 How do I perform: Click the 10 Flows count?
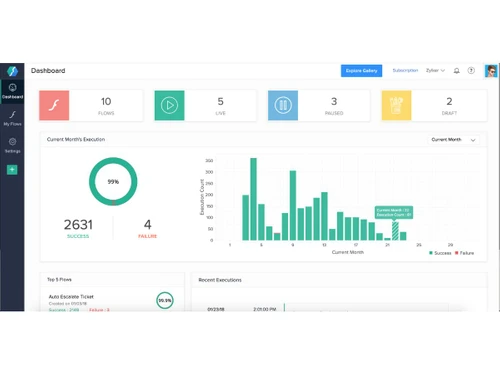(106, 101)
